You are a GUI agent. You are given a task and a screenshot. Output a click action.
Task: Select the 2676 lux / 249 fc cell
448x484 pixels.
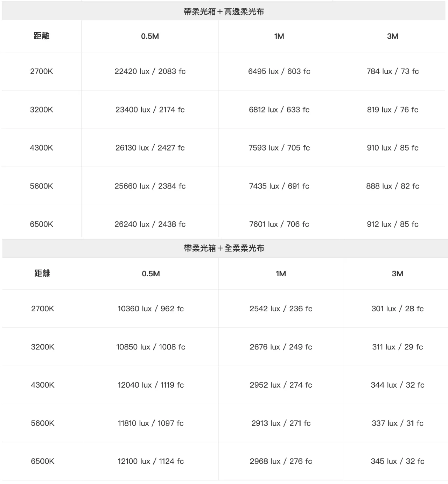click(281, 347)
